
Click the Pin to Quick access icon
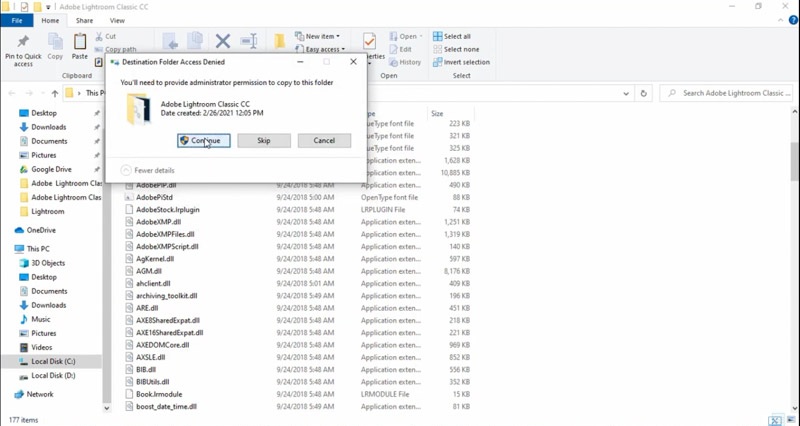pos(23,41)
